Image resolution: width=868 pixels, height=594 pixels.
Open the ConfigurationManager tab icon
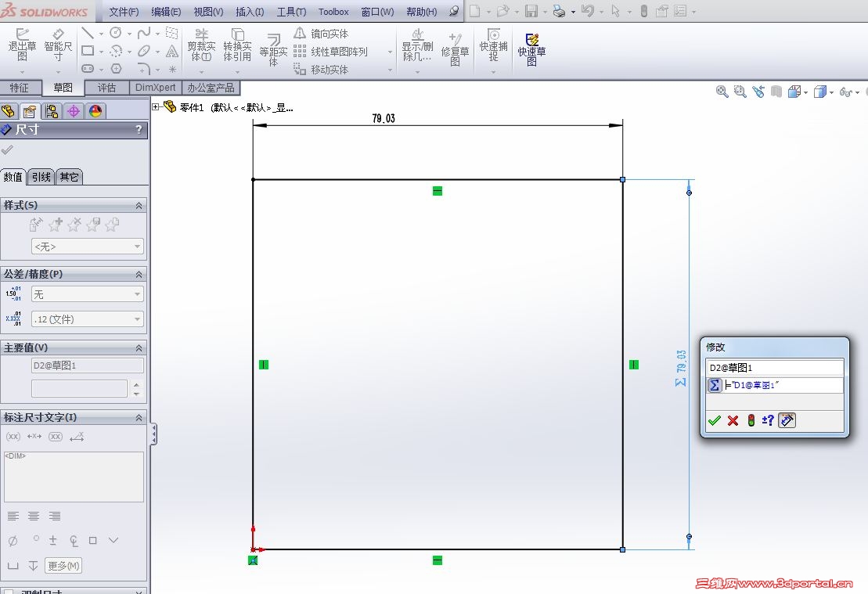click(x=52, y=111)
